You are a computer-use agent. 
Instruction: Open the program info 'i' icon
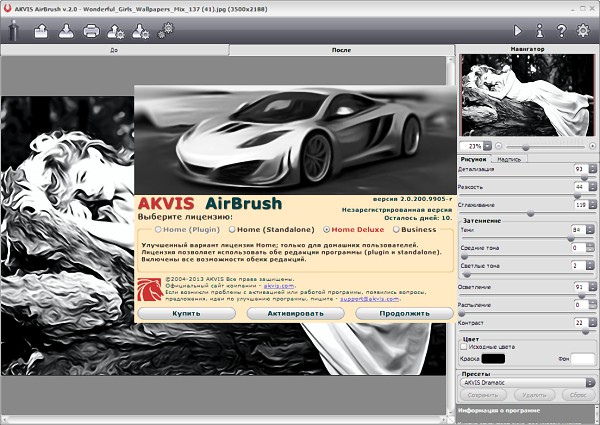[539, 31]
